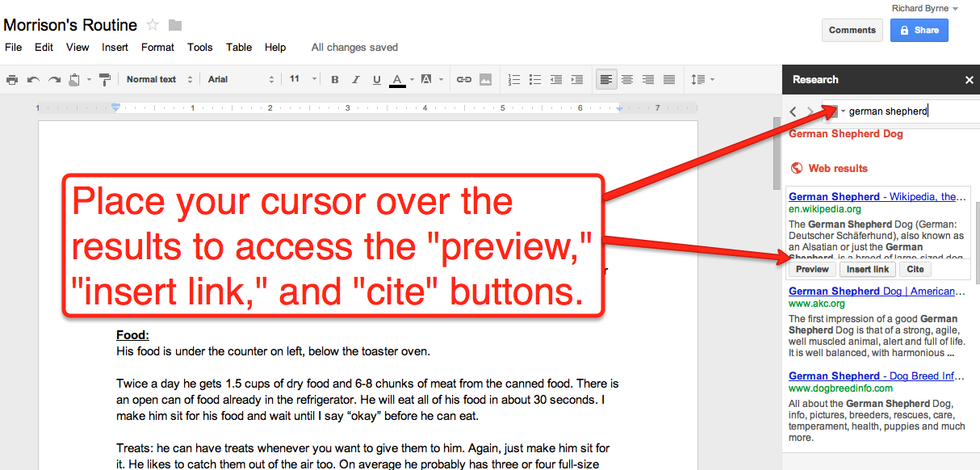Image resolution: width=980 pixels, height=470 pixels.
Task: Open the text color picker
Action: point(397,79)
